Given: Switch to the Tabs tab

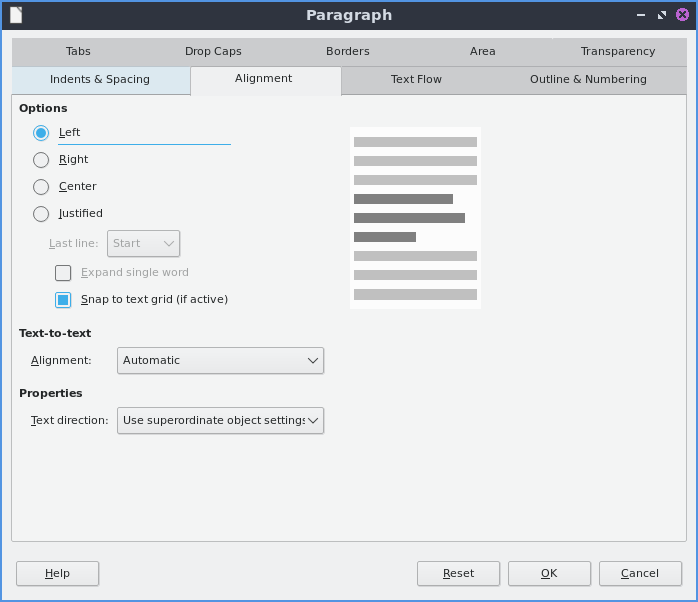Looking at the screenshot, I should click(78, 51).
